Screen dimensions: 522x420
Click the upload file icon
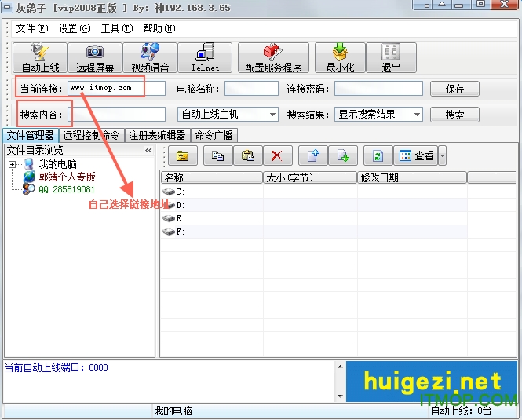click(313, 155)
